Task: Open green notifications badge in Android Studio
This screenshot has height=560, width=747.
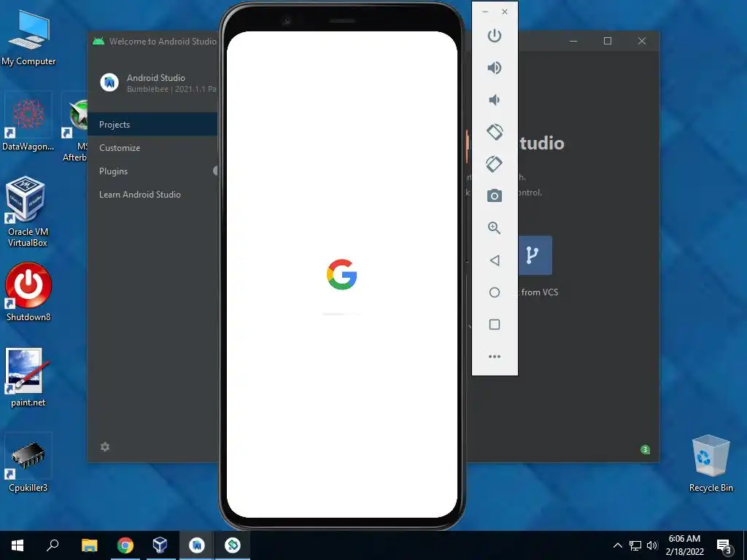Action: [645, 449]
